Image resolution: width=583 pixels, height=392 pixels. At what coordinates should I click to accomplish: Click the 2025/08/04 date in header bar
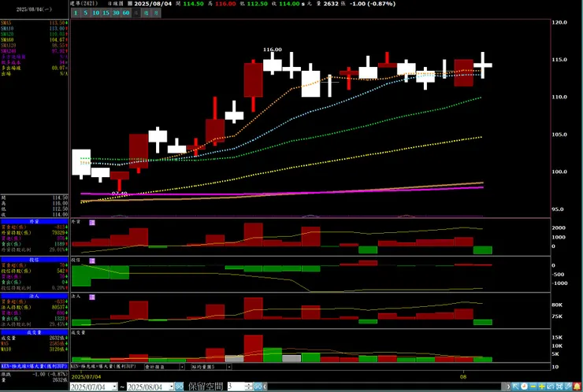pyautogui.click(x=153, y=4)
